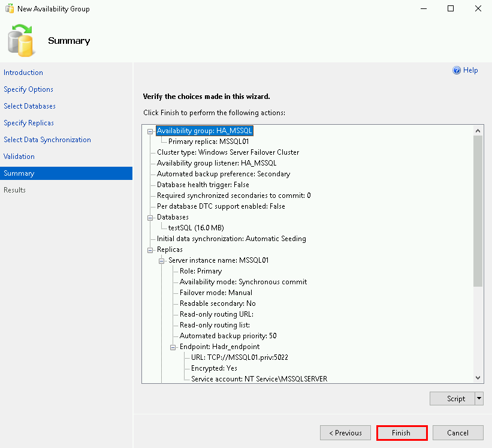Go to the Introduction wizard page
The width and height of the screenshot is (492, 448).
tap(23, 73)
